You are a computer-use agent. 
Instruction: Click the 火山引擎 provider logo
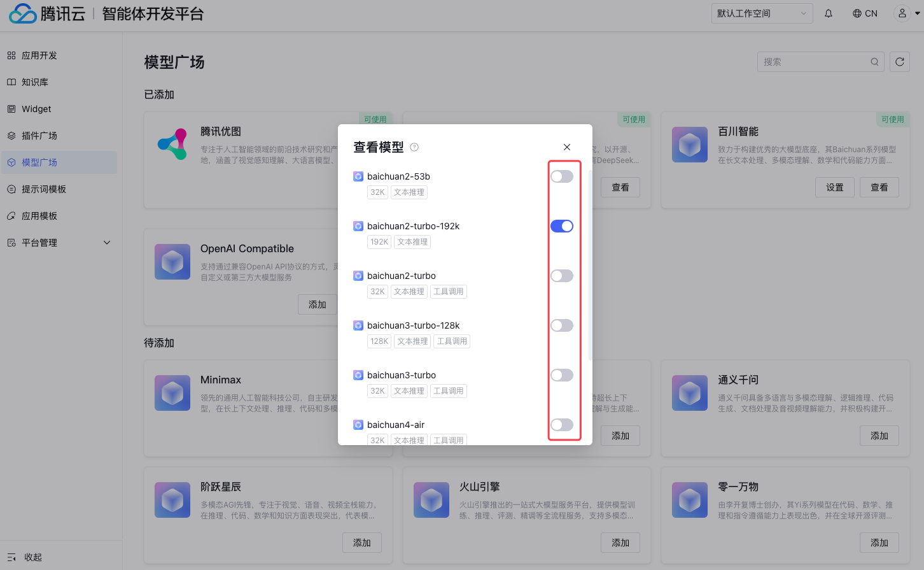(431, 500)
